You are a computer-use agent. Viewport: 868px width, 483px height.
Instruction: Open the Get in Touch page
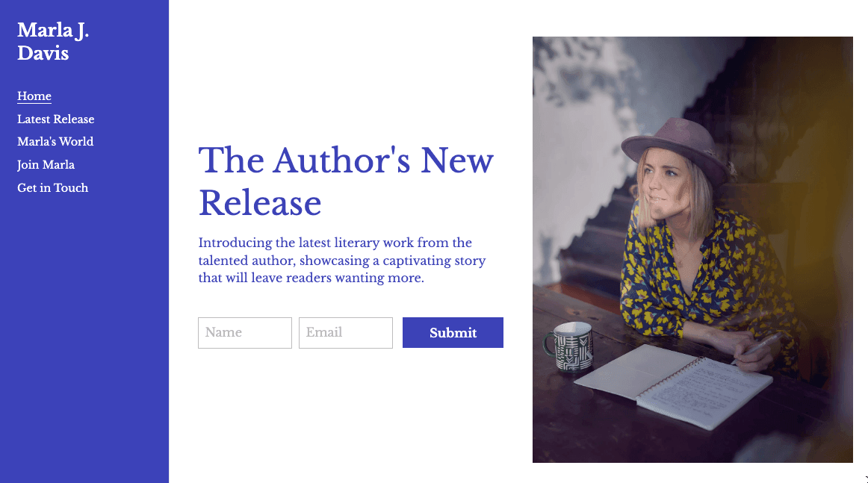pos(52,187)
